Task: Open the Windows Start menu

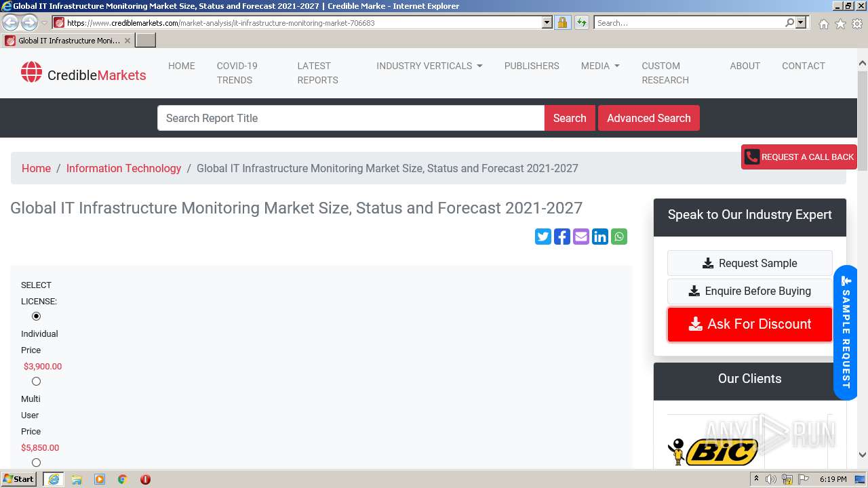Action: coord(19,479)
